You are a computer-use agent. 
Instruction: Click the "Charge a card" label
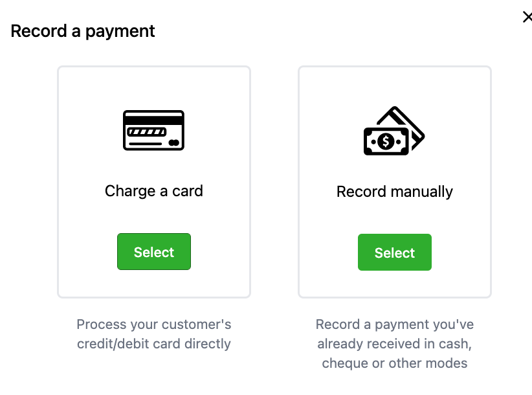click(154, 191)
